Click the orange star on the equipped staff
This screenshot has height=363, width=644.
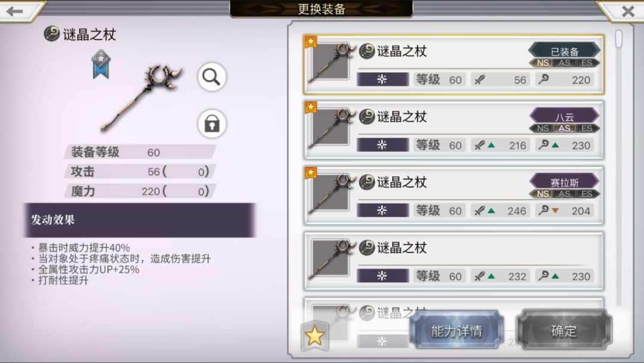pos(311,42)
